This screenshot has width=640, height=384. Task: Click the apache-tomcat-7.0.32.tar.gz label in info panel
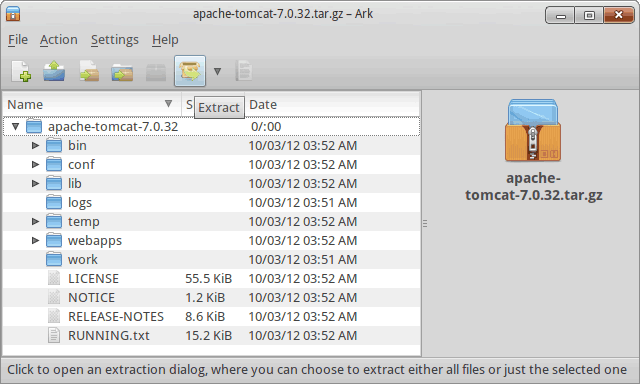tap(533, 186)
